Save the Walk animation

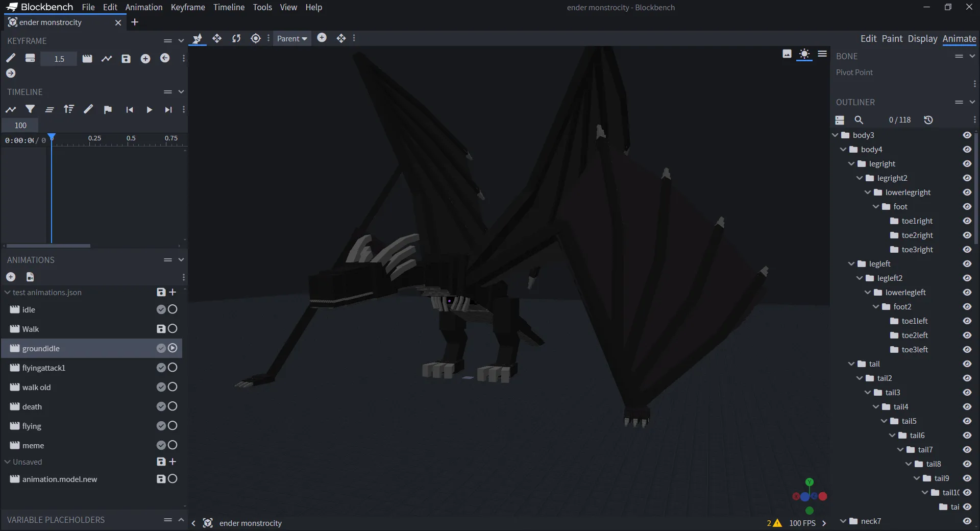tap(161, 329)
